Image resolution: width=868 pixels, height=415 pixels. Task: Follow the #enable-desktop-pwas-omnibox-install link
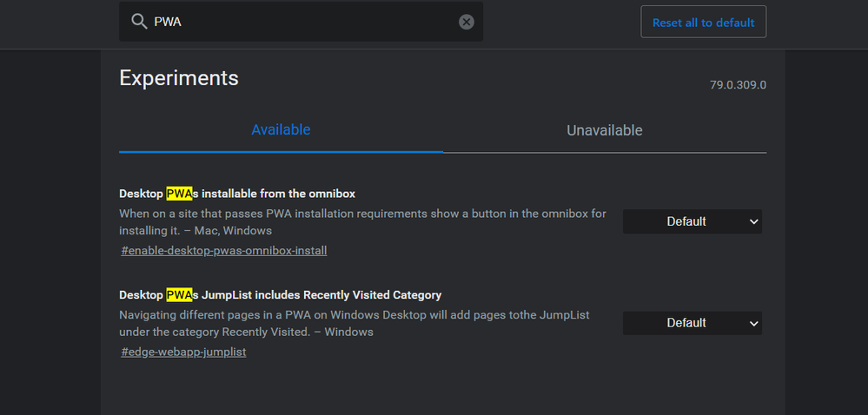[224, 251]
